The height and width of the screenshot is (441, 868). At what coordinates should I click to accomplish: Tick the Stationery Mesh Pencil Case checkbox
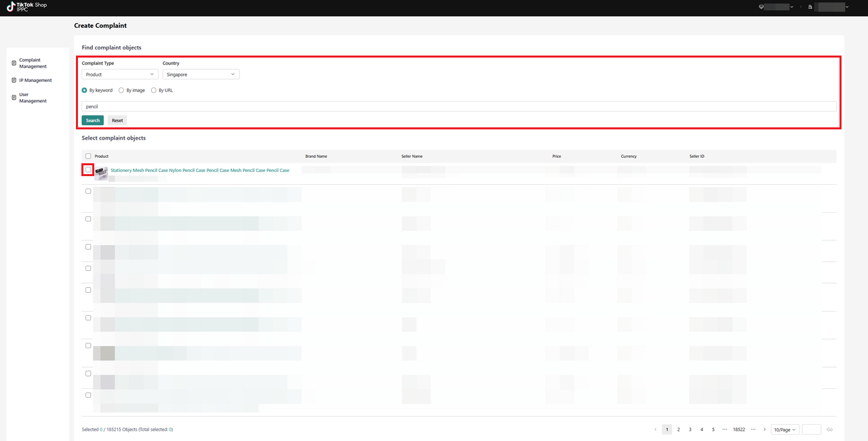(x=88, y=170)
